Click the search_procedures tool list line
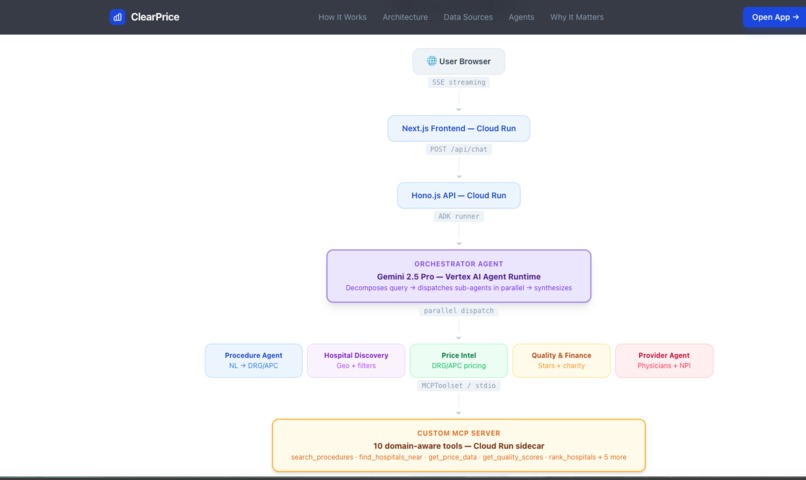The width and height of the screenshot is (806, 480). (459, 457)
